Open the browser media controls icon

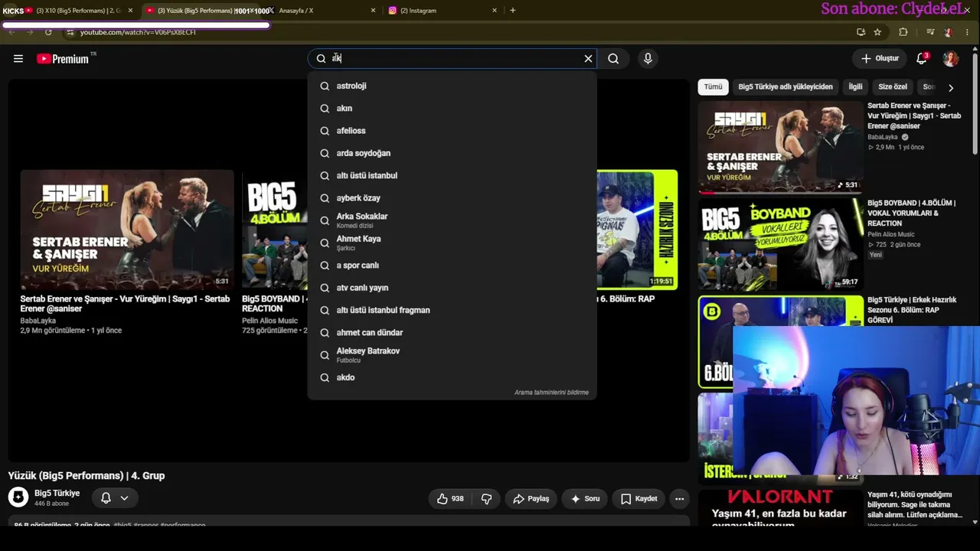pos(930,32)
